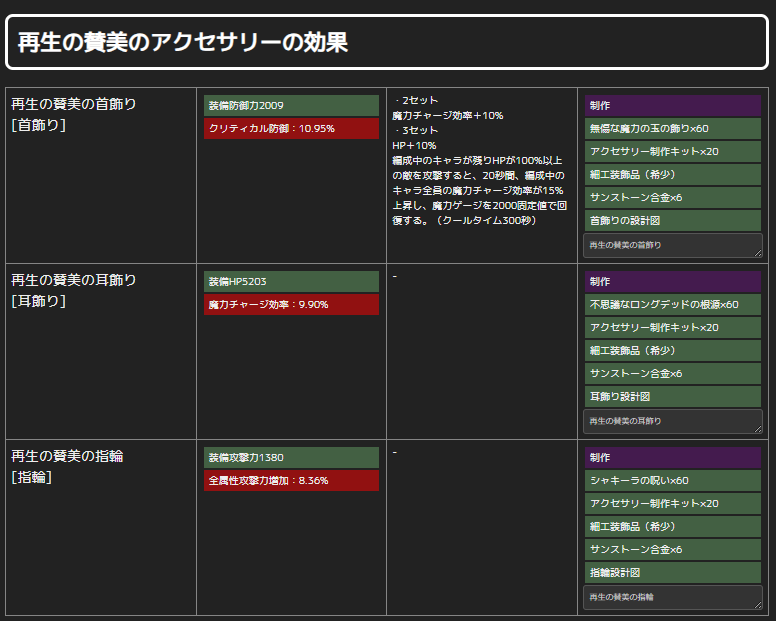
Task: Select the 首飾りの設計図 material
Action: 673,221
